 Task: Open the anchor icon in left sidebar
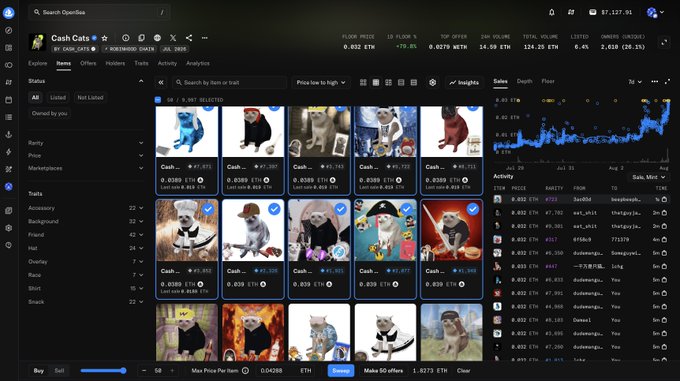coord(9,134)
